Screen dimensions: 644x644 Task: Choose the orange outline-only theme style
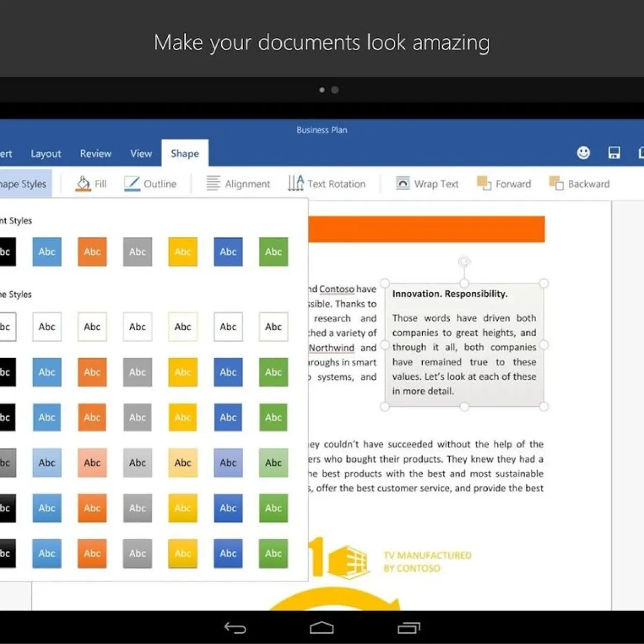point(92,327)
